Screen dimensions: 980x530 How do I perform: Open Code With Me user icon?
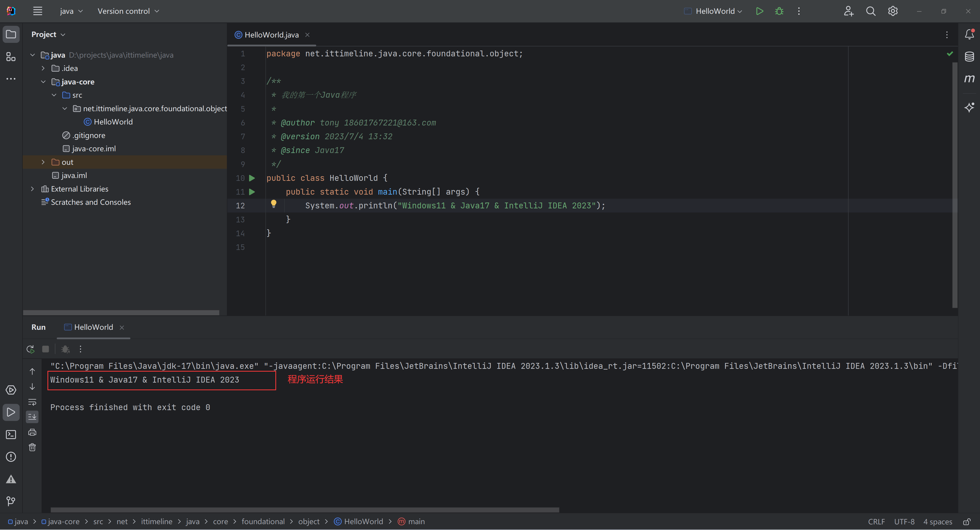point(848,11)
